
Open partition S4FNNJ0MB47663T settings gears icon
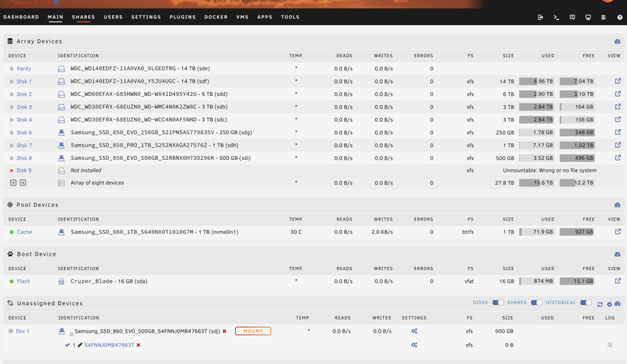point(414,345)
